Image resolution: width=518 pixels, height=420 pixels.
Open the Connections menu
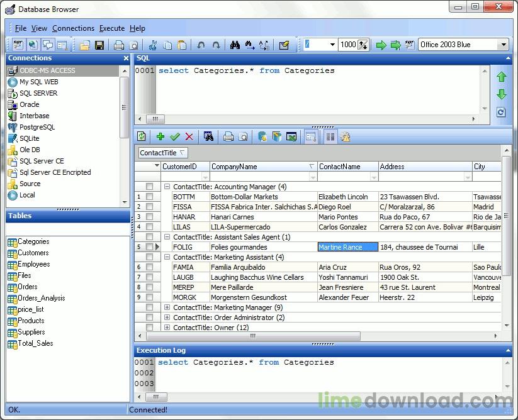pos(73,28)
